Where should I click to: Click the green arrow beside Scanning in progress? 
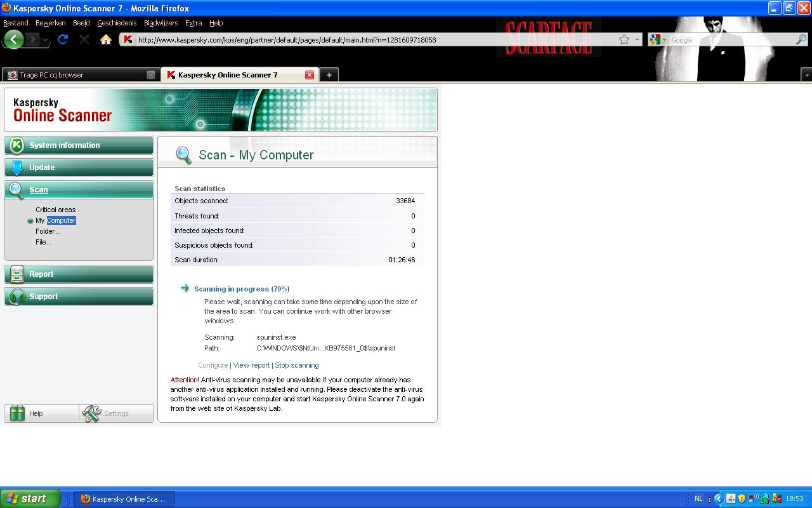pyautogui.click(x=185, y=288)
